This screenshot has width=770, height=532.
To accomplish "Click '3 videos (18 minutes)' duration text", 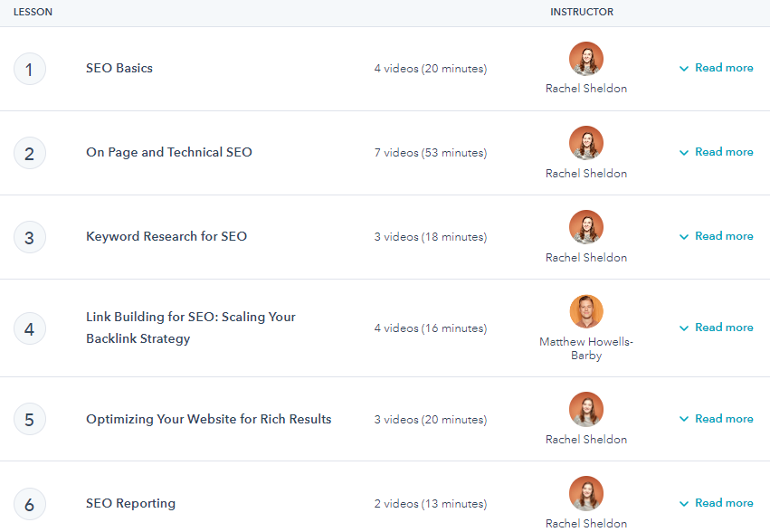I will pyautogui.click(x=431, y=237).
